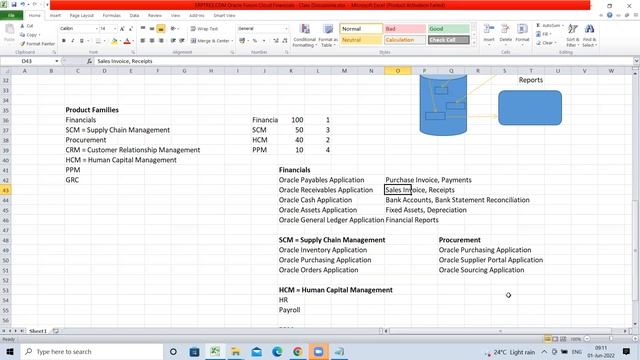Decrease font size with Shrink Font
Viewport: 640px width, 360px height.
(x=131, y=29)
